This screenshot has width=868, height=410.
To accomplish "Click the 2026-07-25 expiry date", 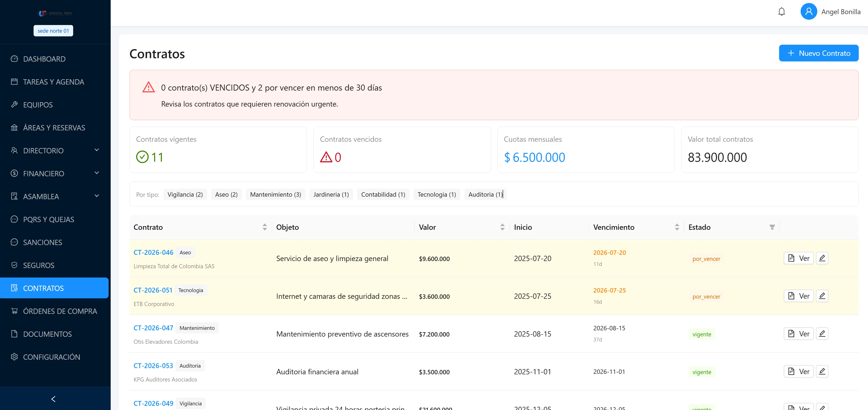I will coord(610,290).
